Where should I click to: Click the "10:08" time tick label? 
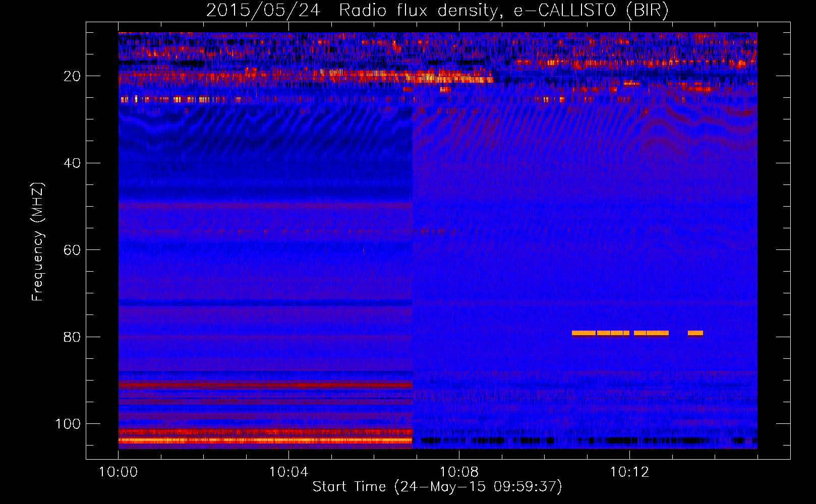pyautogui.click(x=459, y=472)
